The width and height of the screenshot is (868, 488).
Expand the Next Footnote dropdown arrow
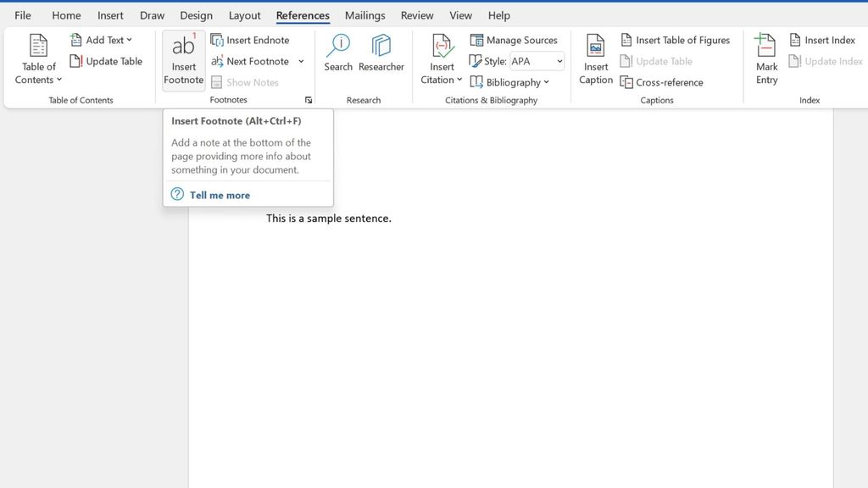point(301,61)
